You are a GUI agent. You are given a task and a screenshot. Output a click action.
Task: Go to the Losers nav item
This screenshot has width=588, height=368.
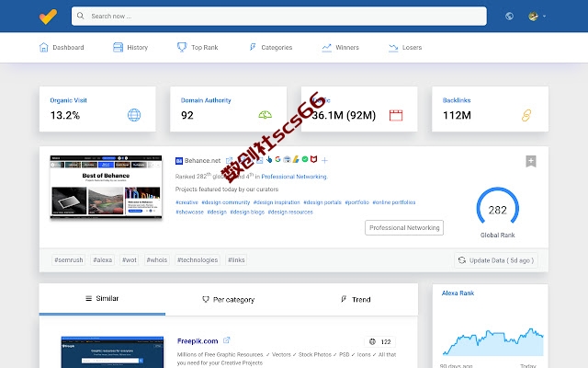tap(405, 47)
